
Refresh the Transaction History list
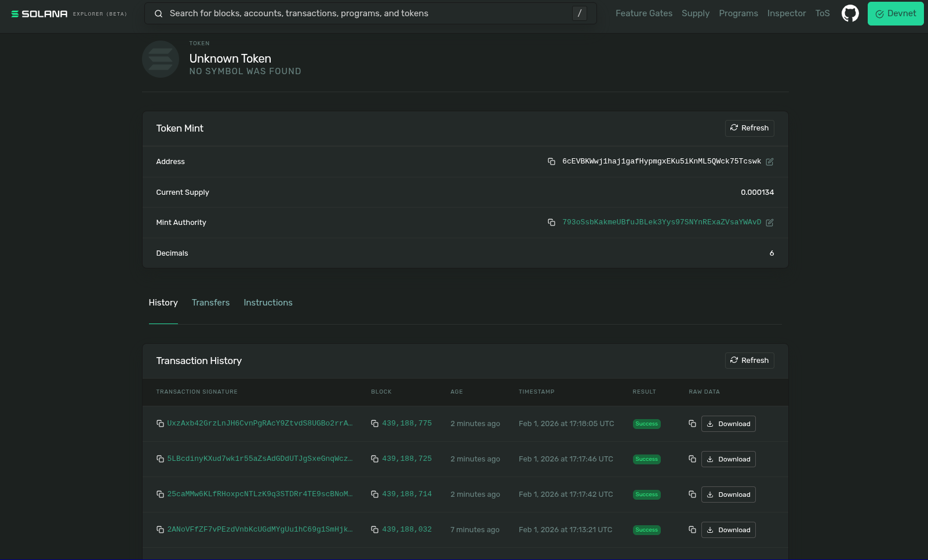point(749,361)
